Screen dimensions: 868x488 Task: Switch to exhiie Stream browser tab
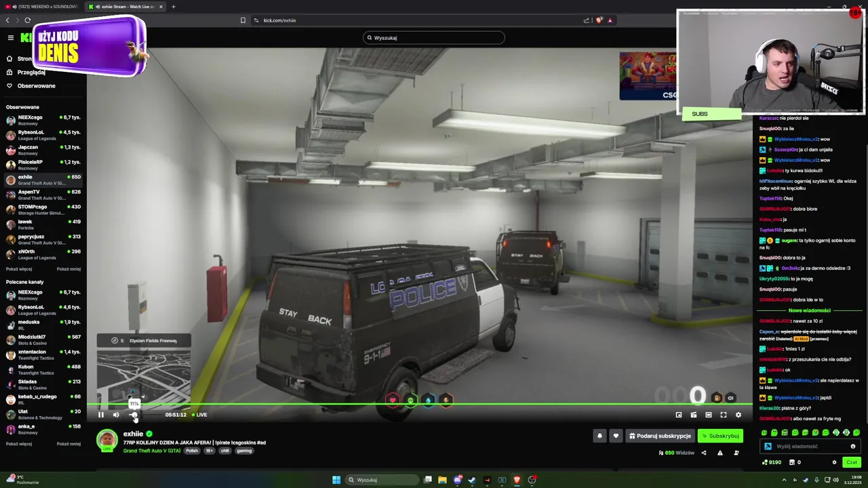[125, 7]
